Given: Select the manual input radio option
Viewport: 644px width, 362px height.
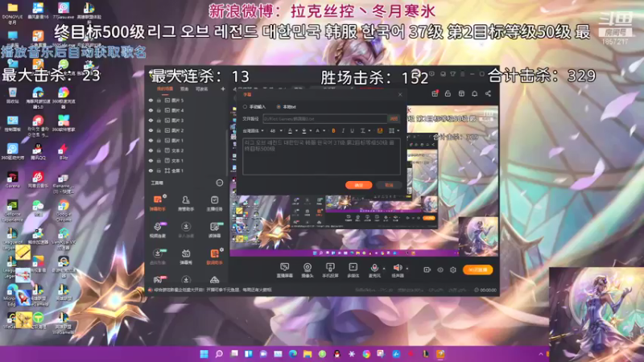Looking at the screenshot, I should click(246, 107).
